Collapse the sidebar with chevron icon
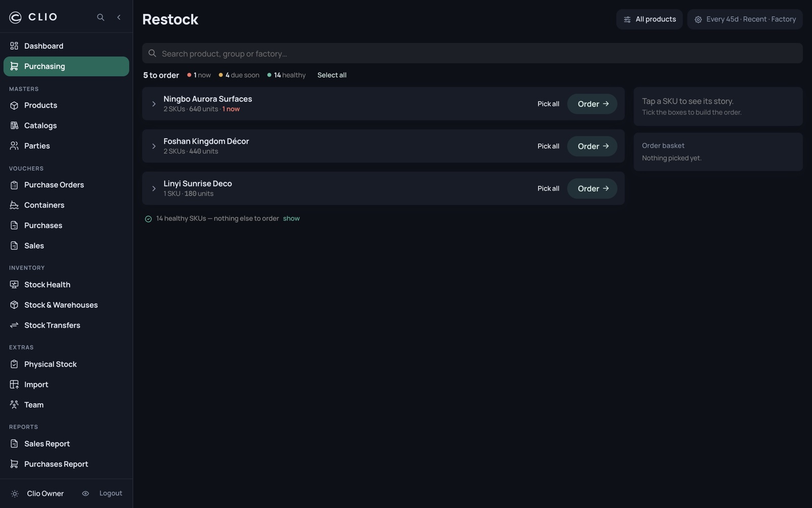The height and width of the screenshot is (508, 812). 119,17
